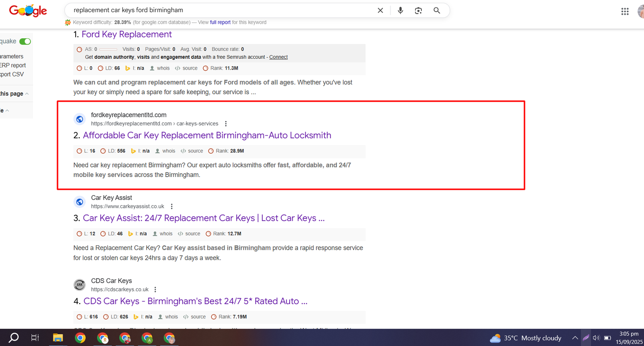Click the Semrush 'Connect' link
644x346 pixels.
(278, 57)
